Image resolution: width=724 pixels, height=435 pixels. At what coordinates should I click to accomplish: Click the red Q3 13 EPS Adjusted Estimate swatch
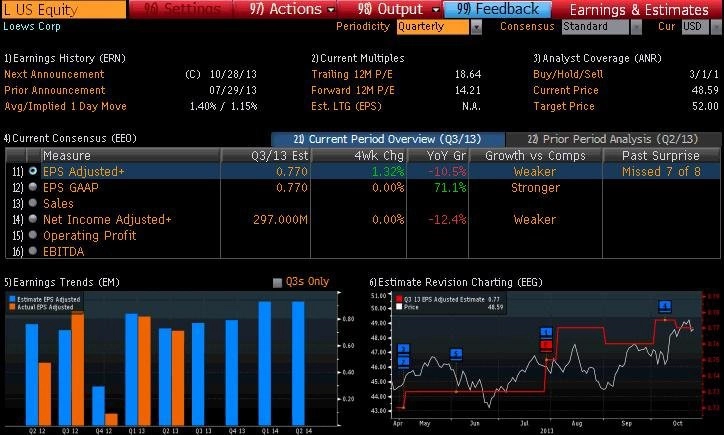click(x=399, y=299)
